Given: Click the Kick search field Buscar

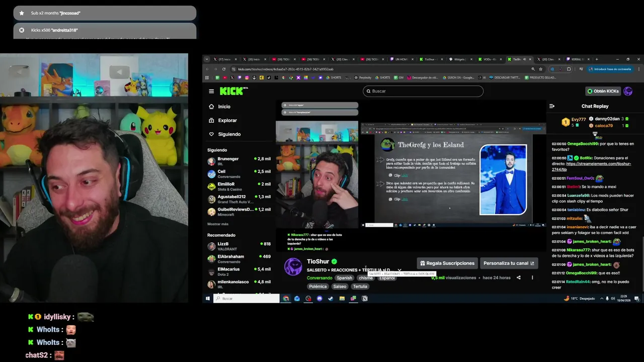Looking at the screenshot, I should pyautogui.click(x=423, y=91).
